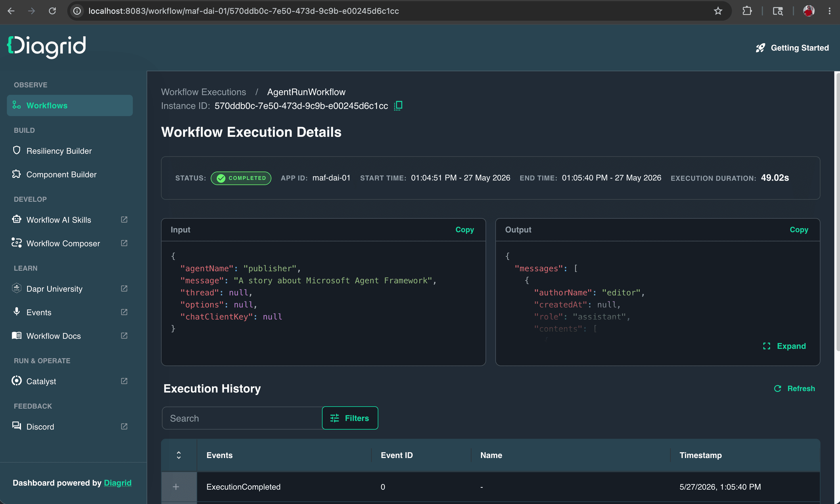
Task: Open the browser three-dot menu
Action: click(x=829, y=11)
